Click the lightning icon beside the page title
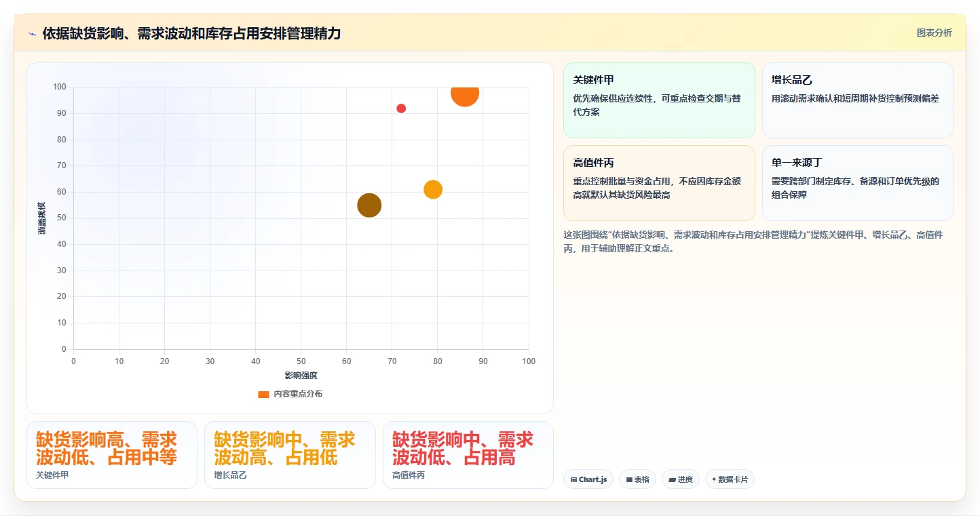The width and height of the screenshot is (980, 516). pos(33,33)
